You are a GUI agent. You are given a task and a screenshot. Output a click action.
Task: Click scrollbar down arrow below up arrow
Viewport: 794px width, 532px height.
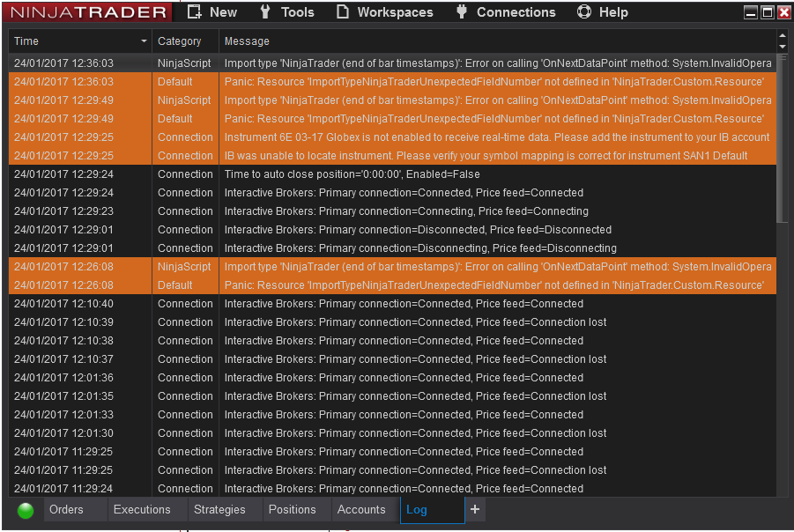pyautogui.click(x=783, y=47)
